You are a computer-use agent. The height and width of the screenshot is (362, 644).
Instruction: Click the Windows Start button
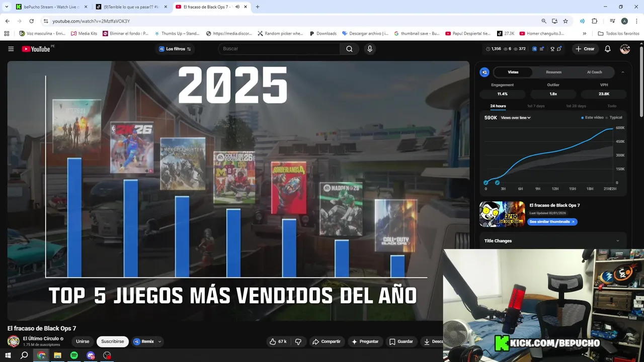pos(8,355)
